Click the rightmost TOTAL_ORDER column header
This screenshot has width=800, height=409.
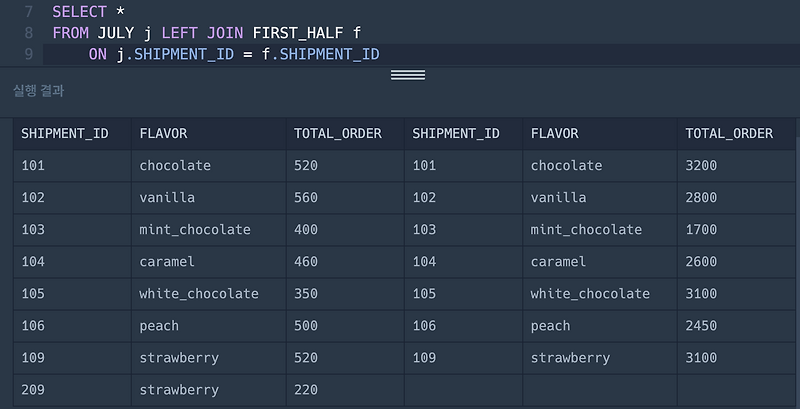tap(729, 133)
